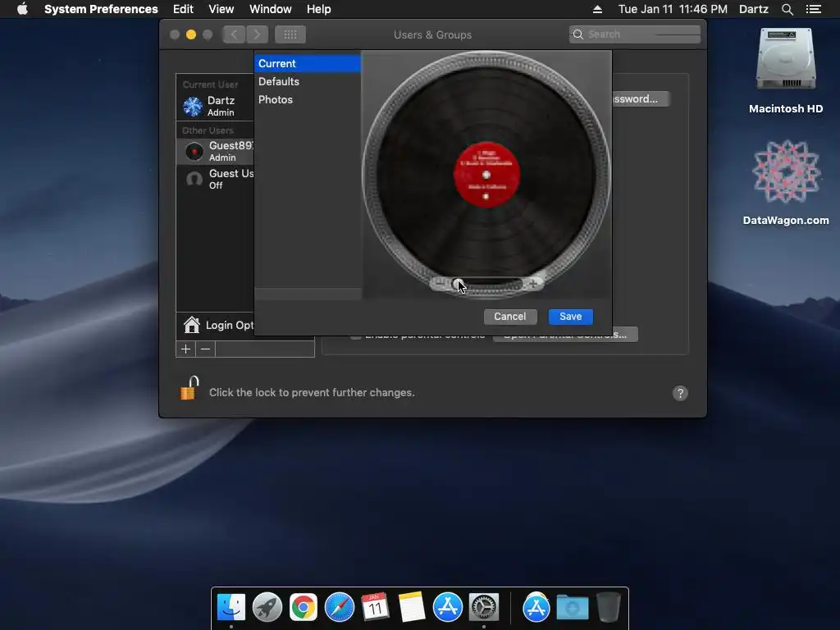This screenshot has width=840, height=630.
Task: Open the View menu
Action: (221, 9)
